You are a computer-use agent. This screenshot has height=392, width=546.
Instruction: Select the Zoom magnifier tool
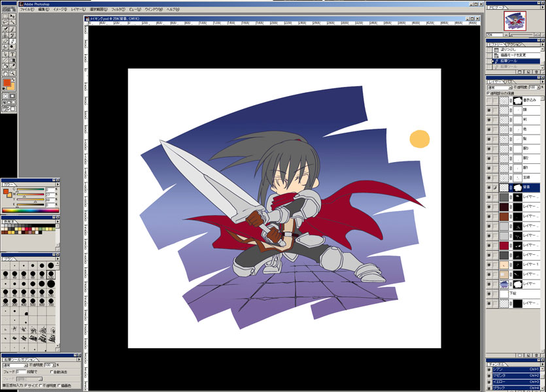(x=12, y=73)
